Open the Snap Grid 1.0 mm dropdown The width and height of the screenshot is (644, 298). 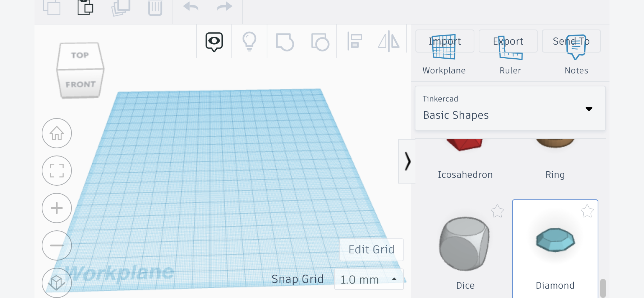(369, 279)
